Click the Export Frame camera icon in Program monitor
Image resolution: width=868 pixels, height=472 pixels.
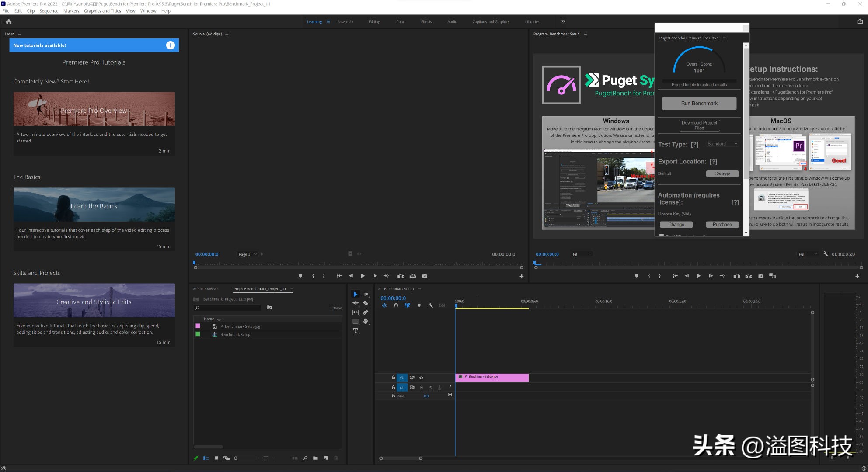pos(760,276)
